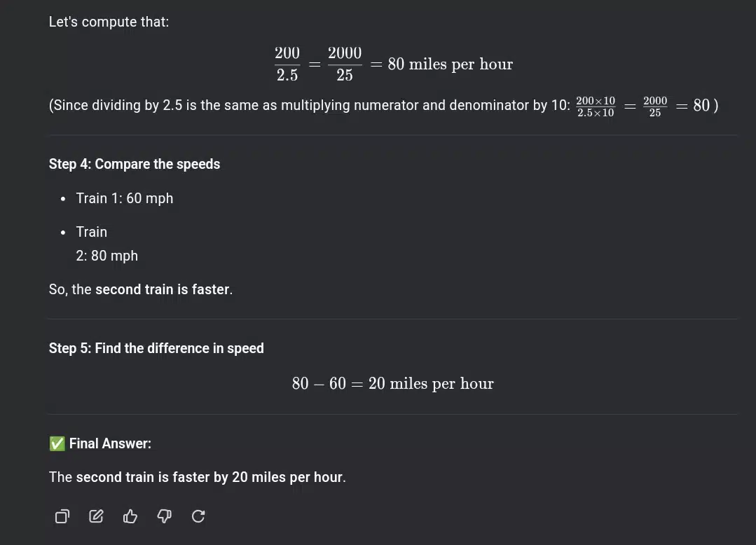
Task: Regenerate the response with the refresh icon
Action: click(198, 516)
